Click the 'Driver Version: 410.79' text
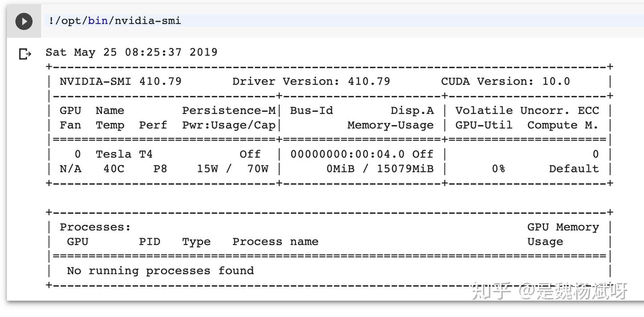Screen dimensions: 644x317 pyautogui.click(x=311, y=81)
